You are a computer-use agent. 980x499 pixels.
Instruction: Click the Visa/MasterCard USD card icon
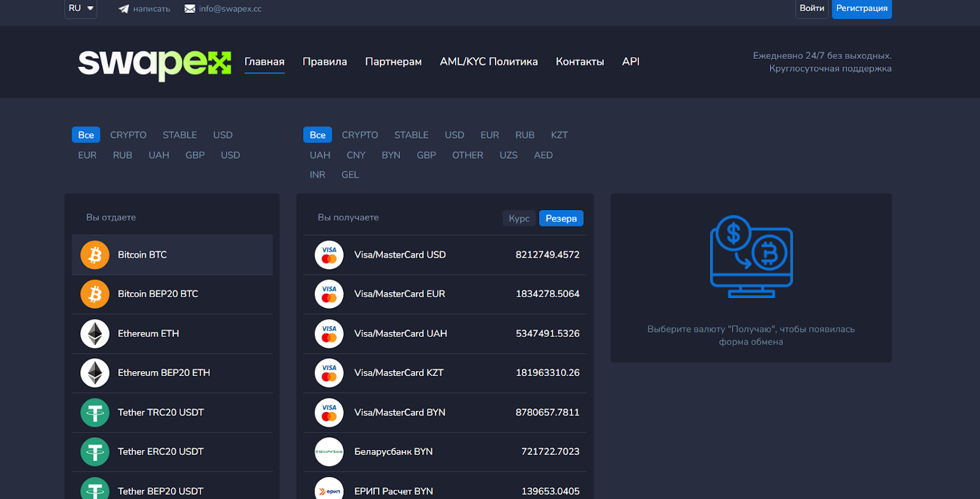point(329,255)
